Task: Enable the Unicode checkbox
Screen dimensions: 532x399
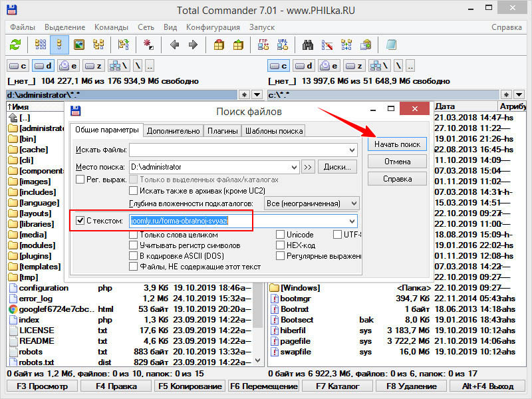Action: [280, 235]
